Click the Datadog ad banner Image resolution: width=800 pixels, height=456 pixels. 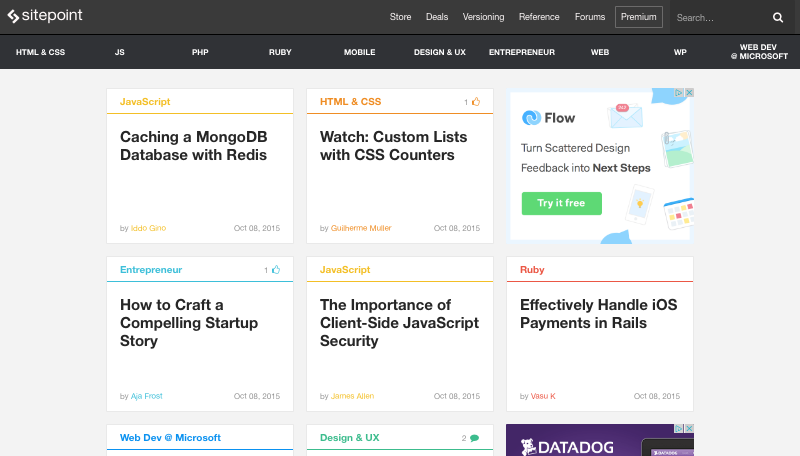[x=599, y=440]
